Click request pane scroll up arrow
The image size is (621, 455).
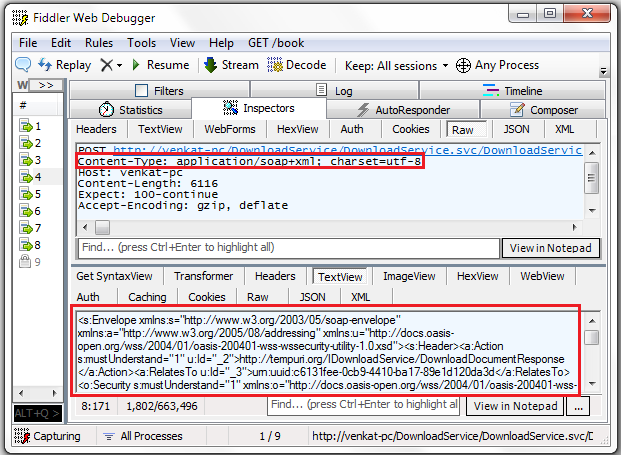592,153
